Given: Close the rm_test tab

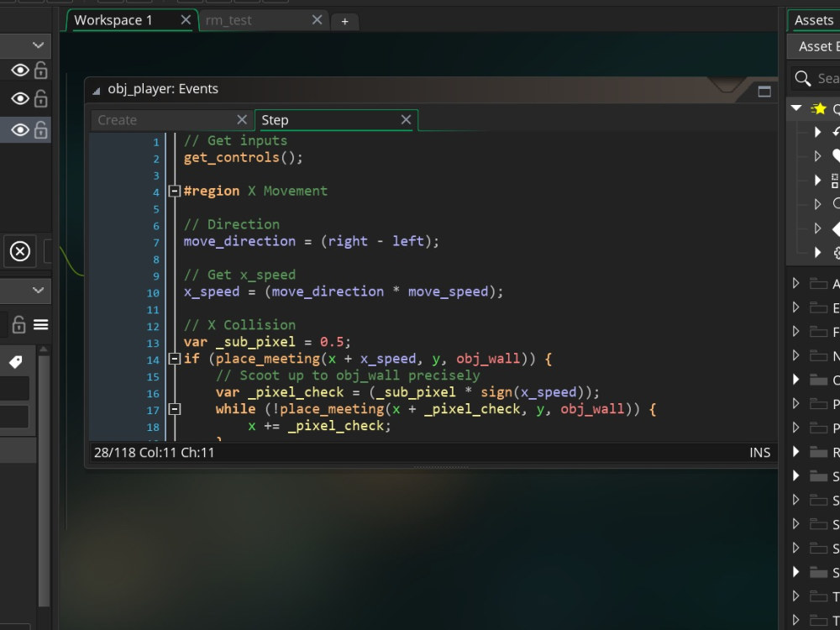Looking at the screenshot, I should (318, 20).
